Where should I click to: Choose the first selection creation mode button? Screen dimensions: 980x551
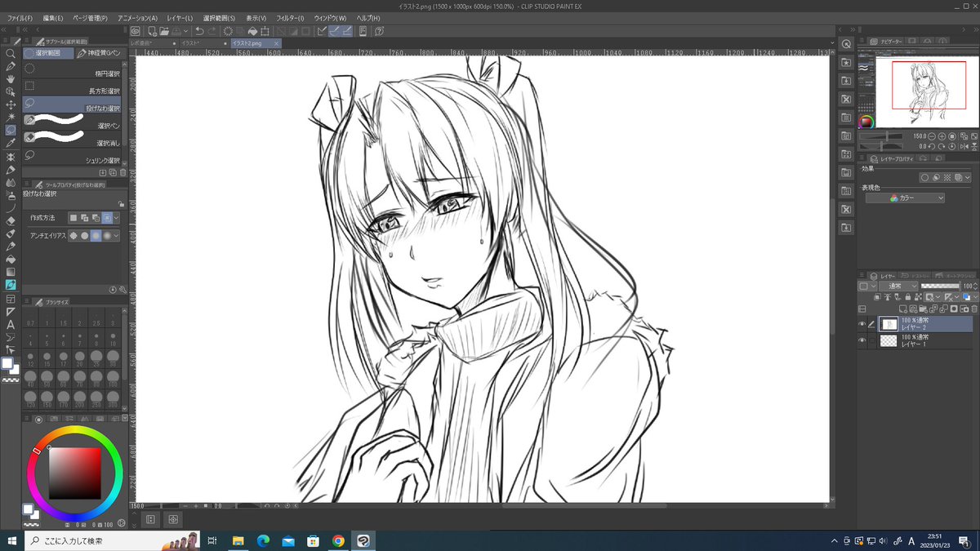[73, 218]
